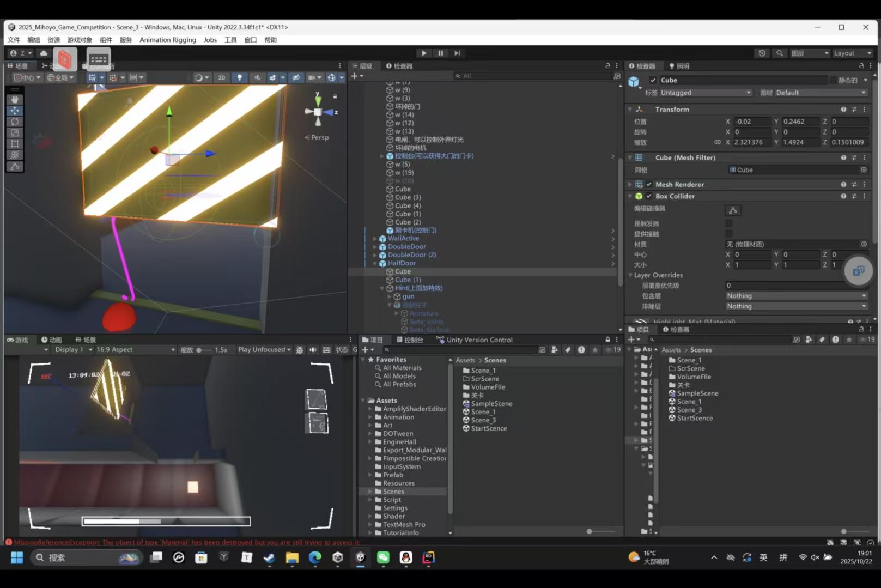Open the Animation Rigging menu
The height and width of the screenshot is (588, 881).
click(167, 40)
